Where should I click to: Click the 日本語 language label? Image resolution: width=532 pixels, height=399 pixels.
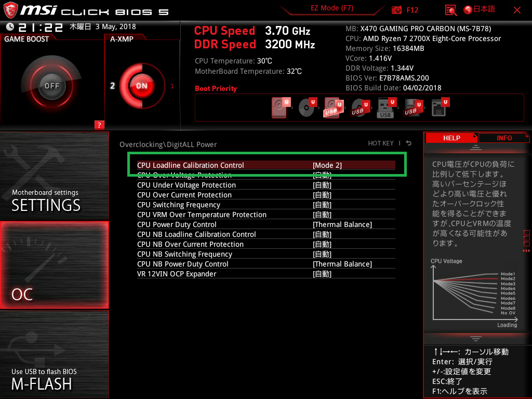point(484,9)
